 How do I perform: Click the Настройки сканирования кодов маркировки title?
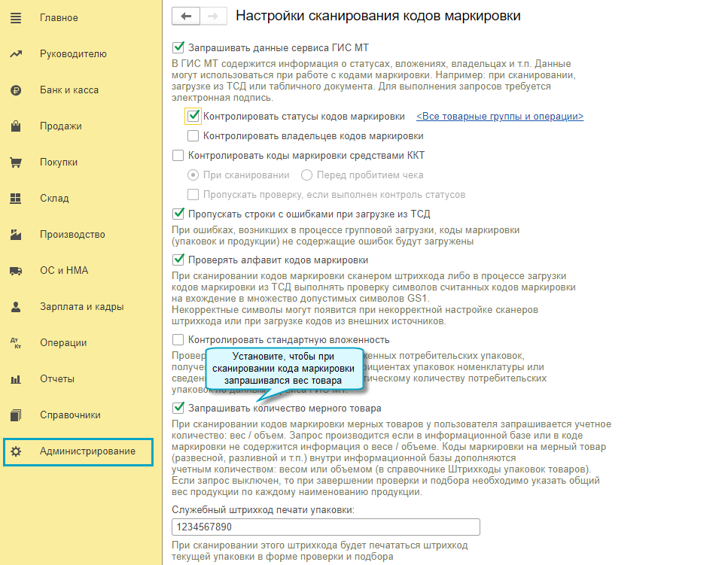tap(378, 17)
